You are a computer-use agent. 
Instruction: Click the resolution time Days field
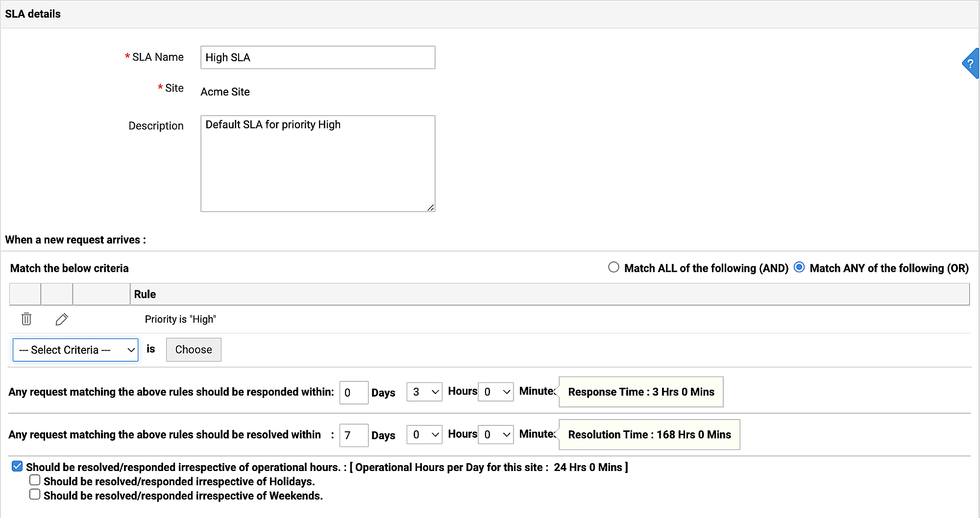pyautogui.click(x=353, y=435)
